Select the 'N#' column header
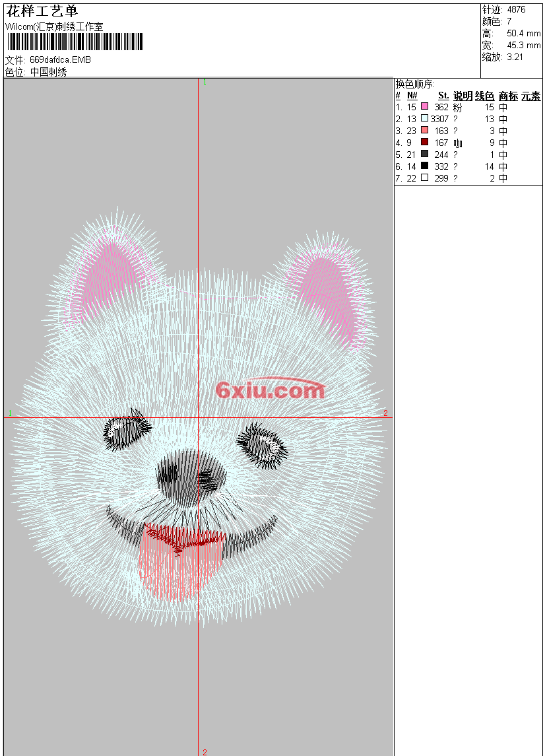Viewport: 545px width, 756px height. (412, 96)
